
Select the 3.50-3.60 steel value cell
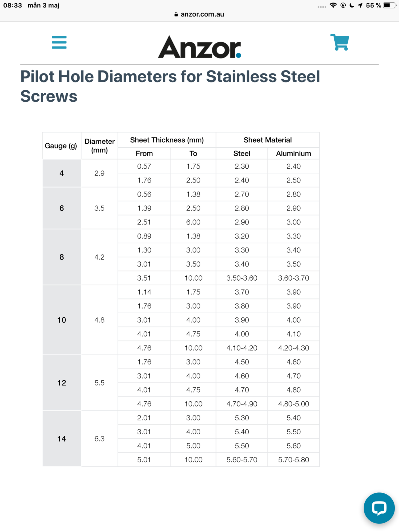coord(242,278)
